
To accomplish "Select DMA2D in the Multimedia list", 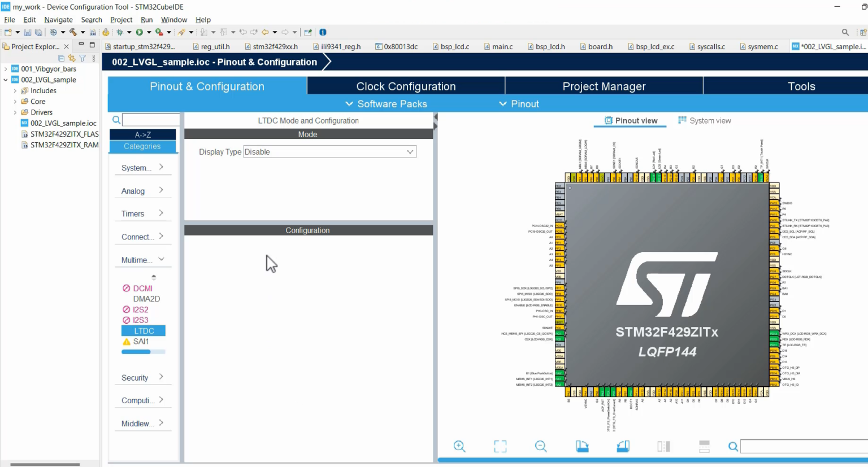I will 146,299.
